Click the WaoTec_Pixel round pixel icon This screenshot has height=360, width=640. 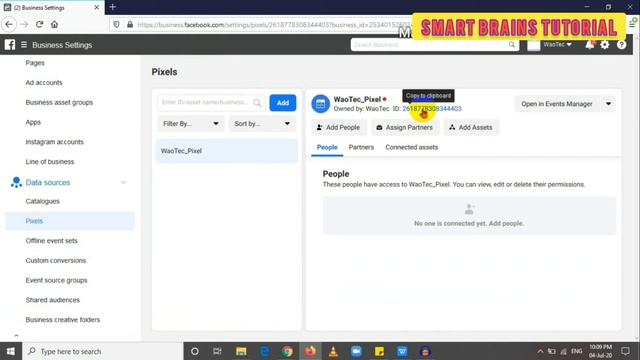(x=320, y=104)
